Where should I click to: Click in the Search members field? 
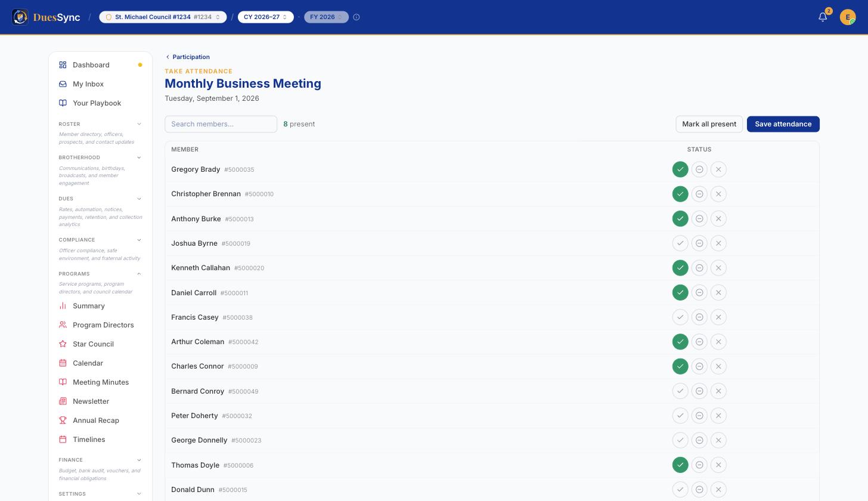point(221,124)
